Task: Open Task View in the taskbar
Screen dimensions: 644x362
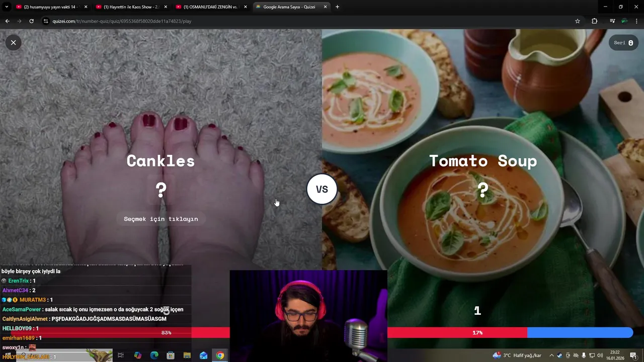Action: pos(121,355)
